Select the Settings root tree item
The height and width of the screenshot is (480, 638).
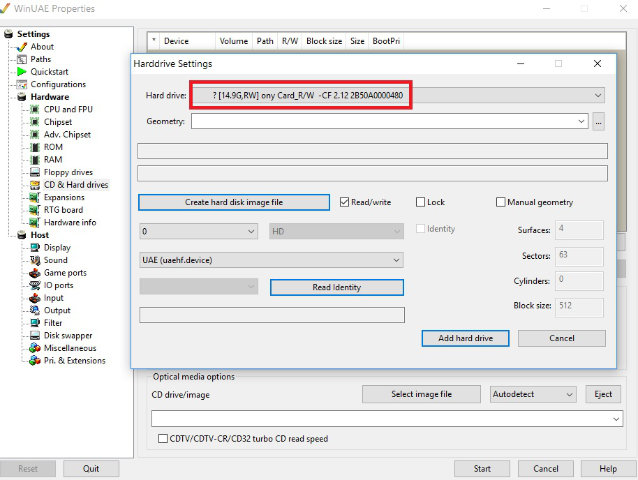click(x=33, y=34)
